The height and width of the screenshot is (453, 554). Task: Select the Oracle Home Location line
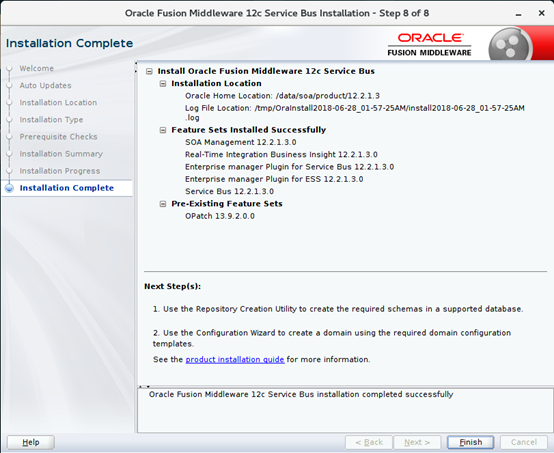[x=282, y=96]
